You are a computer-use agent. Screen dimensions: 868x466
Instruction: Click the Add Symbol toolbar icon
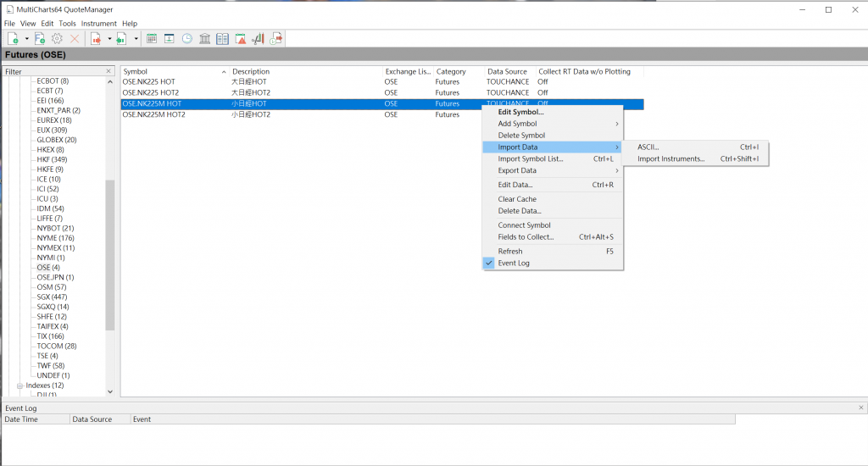[13, 39]
